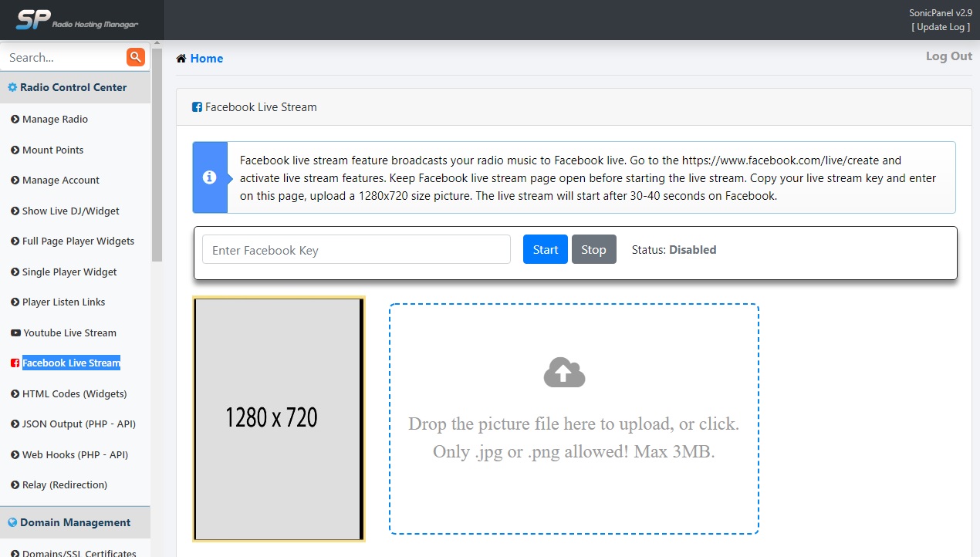Click the arrow icon beside Single Player Widget
This screenshot has width=980, height=557.
(x=15, y=272)
